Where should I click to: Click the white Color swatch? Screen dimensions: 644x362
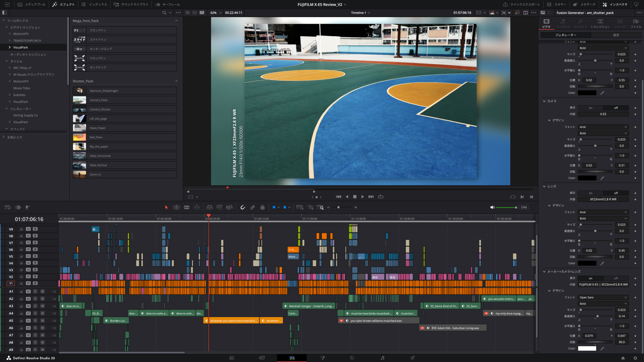coord(587,348)
